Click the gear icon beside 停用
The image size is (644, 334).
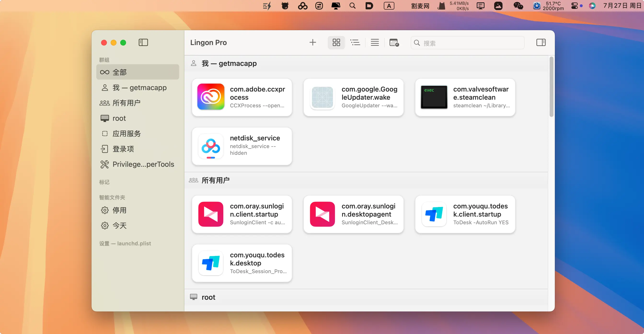pyautogui.click(x=104, y=210)
